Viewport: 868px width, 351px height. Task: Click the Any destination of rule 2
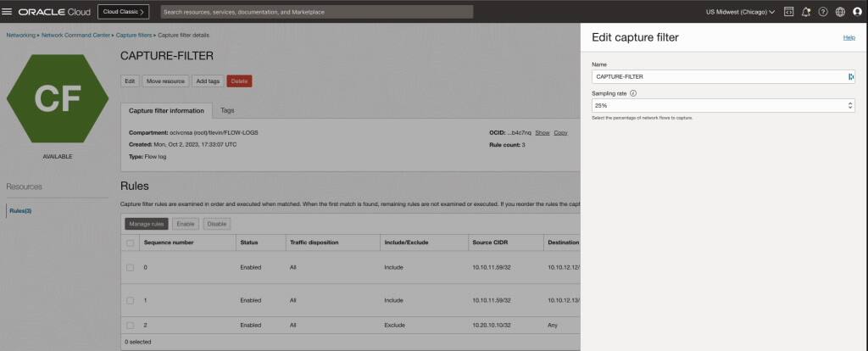point(553,326)
